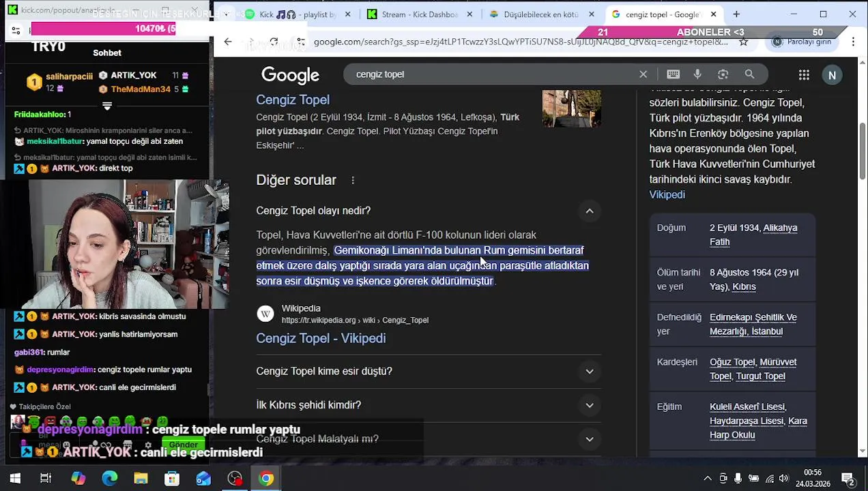Clear the Google search box text
Screen dimensions: 868x491
pyautogui.click(x=643, y=74)
